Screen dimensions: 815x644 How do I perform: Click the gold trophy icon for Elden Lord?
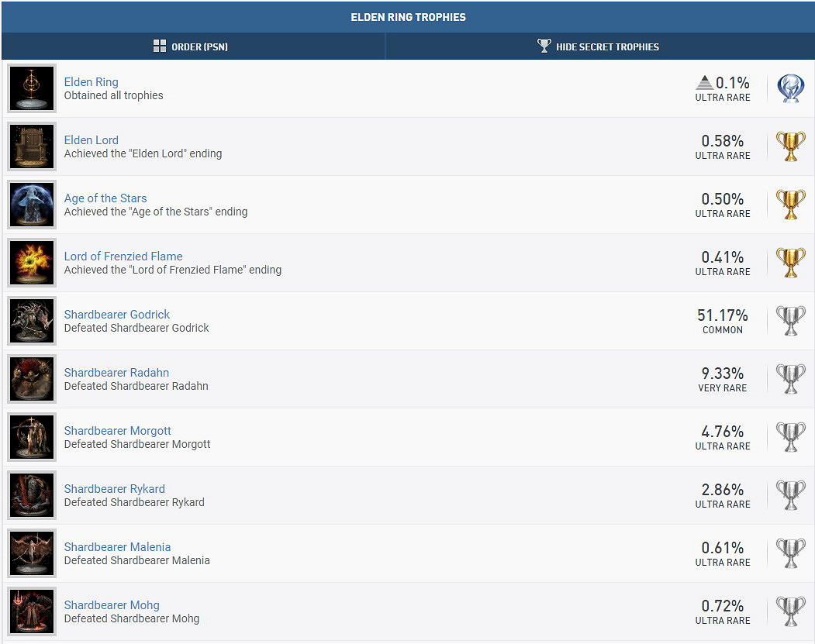[790, 146]
